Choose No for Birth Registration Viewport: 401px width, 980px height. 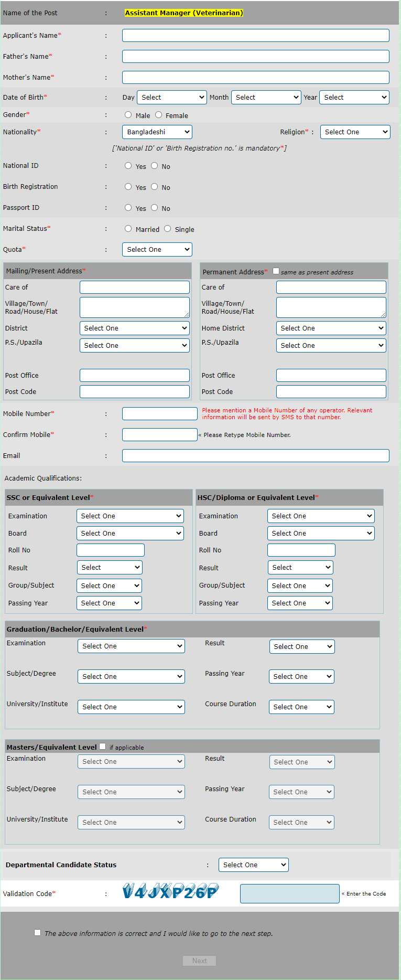click(154, 187)
